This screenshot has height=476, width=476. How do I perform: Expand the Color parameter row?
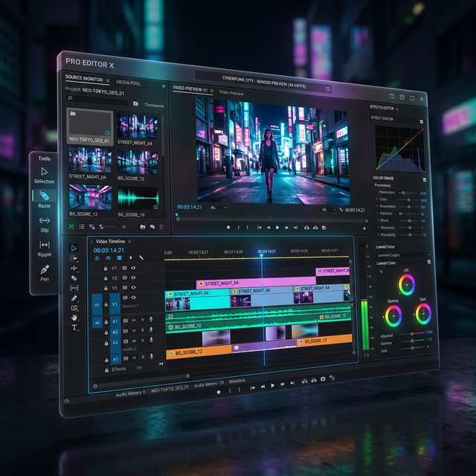click(377, 199)
